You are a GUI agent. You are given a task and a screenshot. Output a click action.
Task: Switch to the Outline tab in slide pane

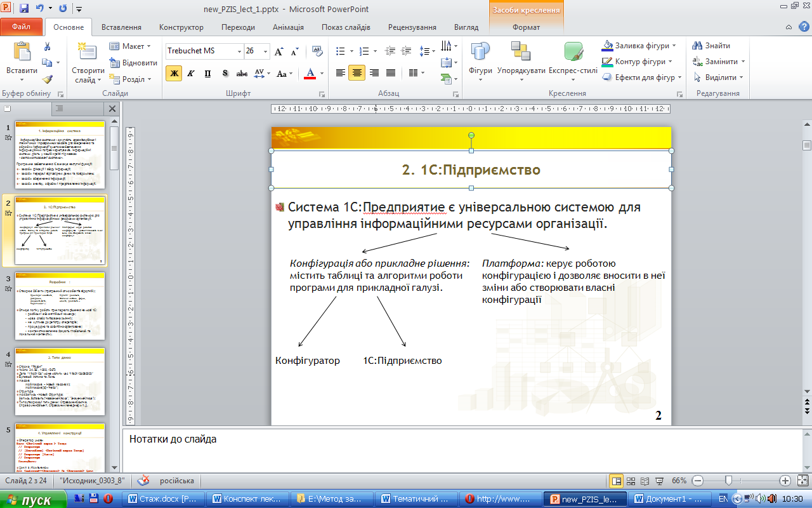58,109
